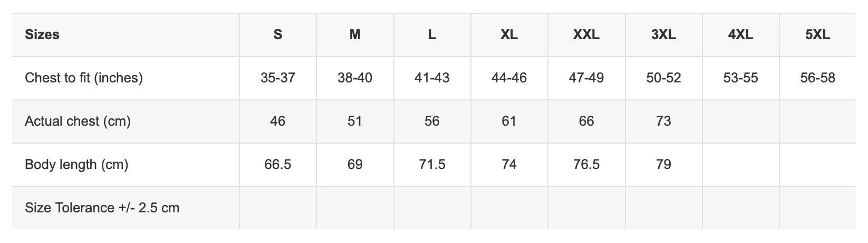Click the 79 body length value

click(663, 165)
